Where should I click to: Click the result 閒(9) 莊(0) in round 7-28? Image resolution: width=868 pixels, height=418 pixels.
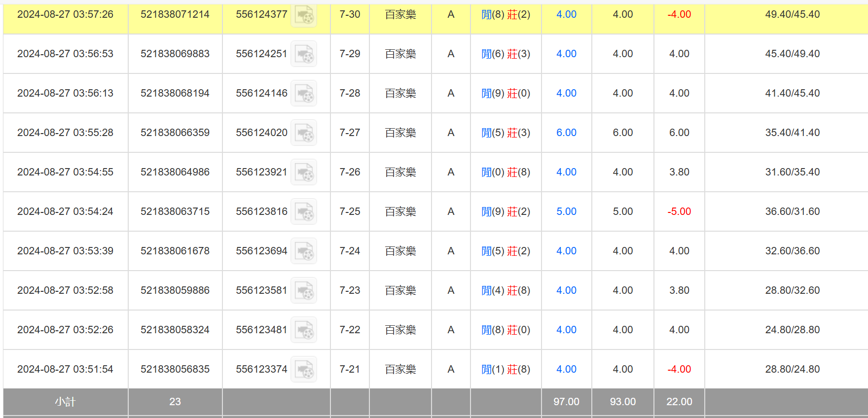[x=506, y=93]
